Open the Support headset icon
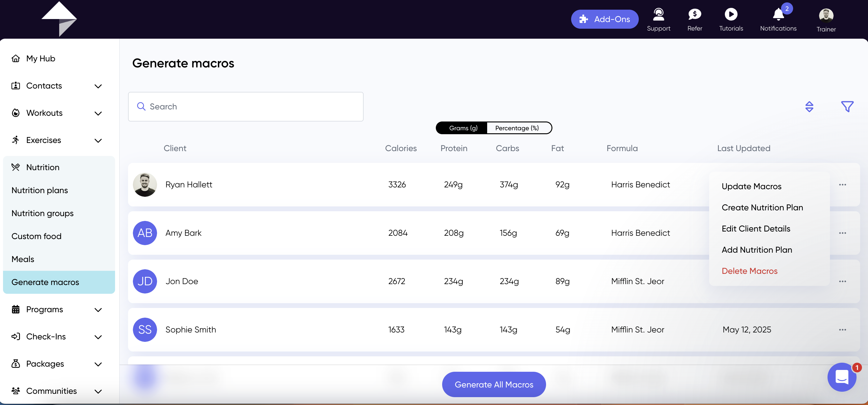 [658, 14]
